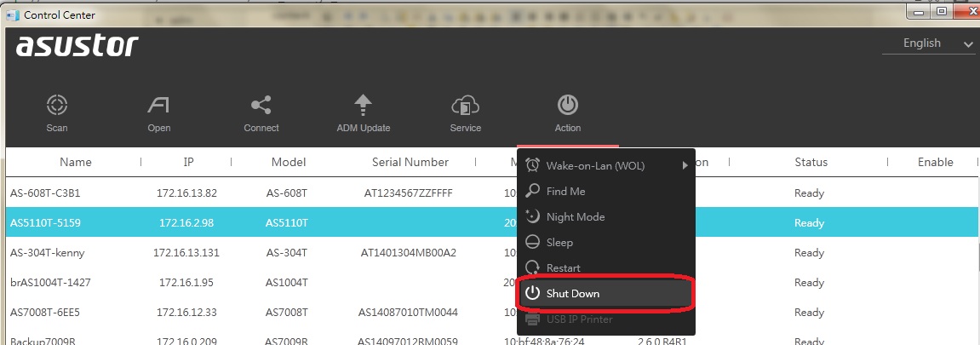980x345 pixels.
Task: Click the Scan toolbar icon
Action: (x=57, y=105)
